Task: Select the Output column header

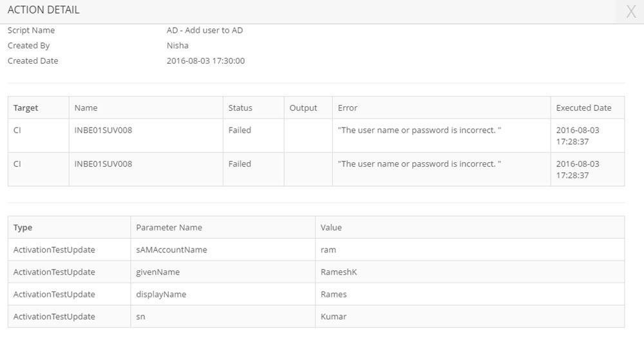Action: [303, 108]
